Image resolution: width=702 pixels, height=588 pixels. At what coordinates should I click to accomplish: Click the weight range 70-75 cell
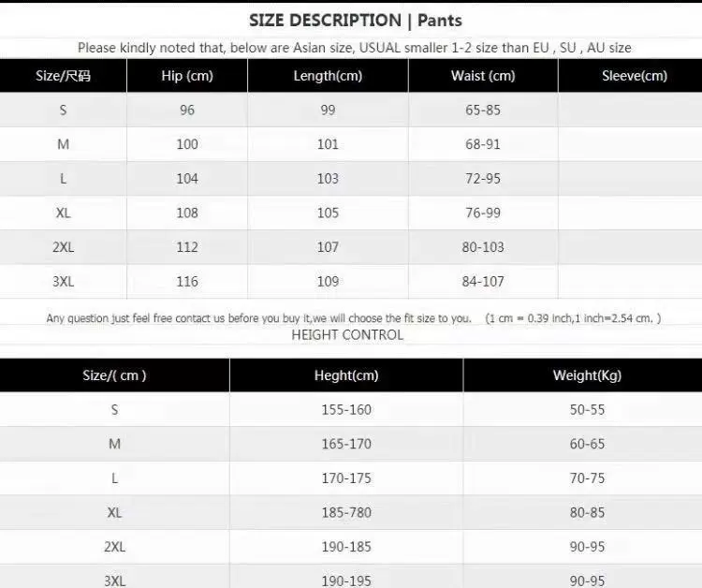tap(587, 478)
